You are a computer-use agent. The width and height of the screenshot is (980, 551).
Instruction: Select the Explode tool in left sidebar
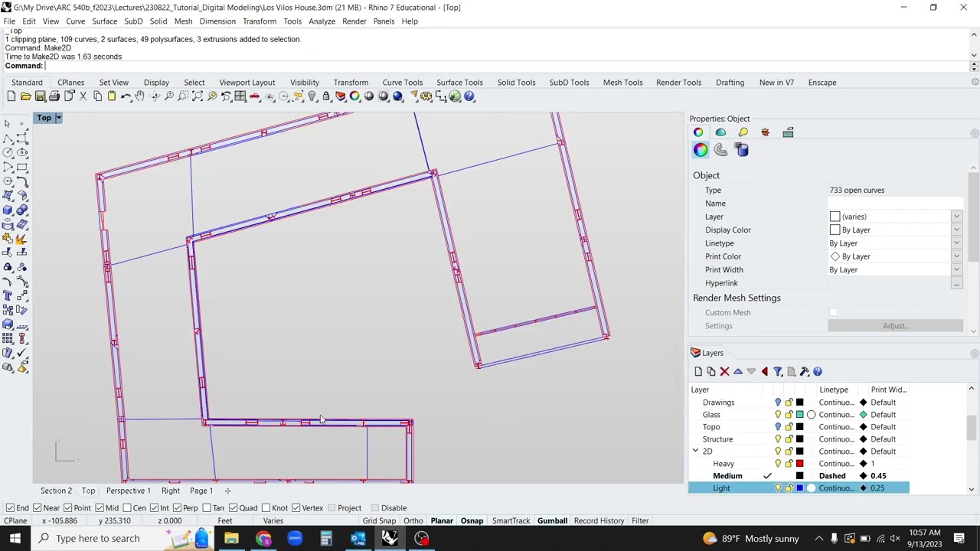point(22,239)
